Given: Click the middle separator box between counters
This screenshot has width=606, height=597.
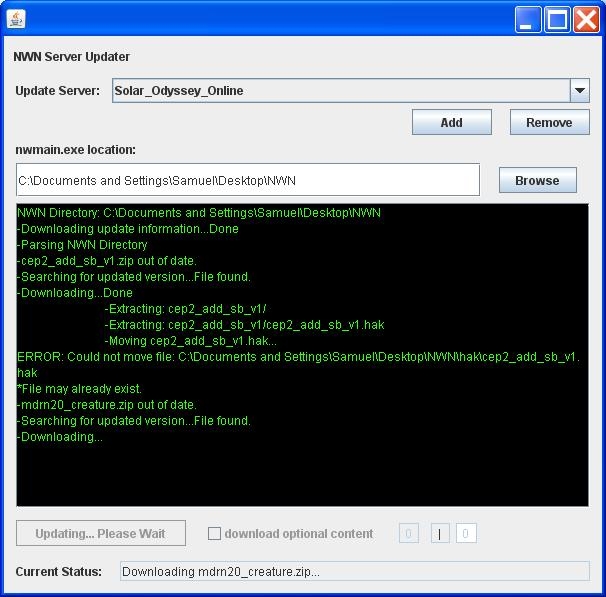Looking at the screenshot, I should (x=440, y=534).
